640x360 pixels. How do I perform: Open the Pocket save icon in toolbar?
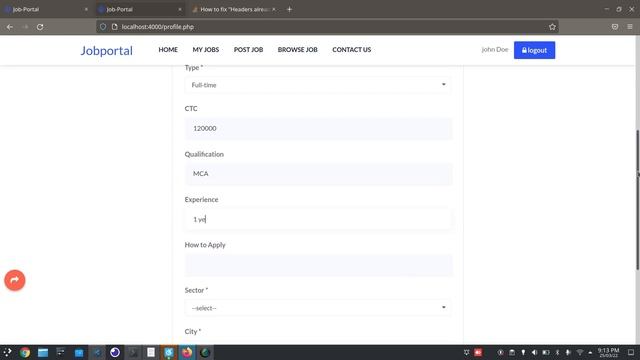[615, 27]
